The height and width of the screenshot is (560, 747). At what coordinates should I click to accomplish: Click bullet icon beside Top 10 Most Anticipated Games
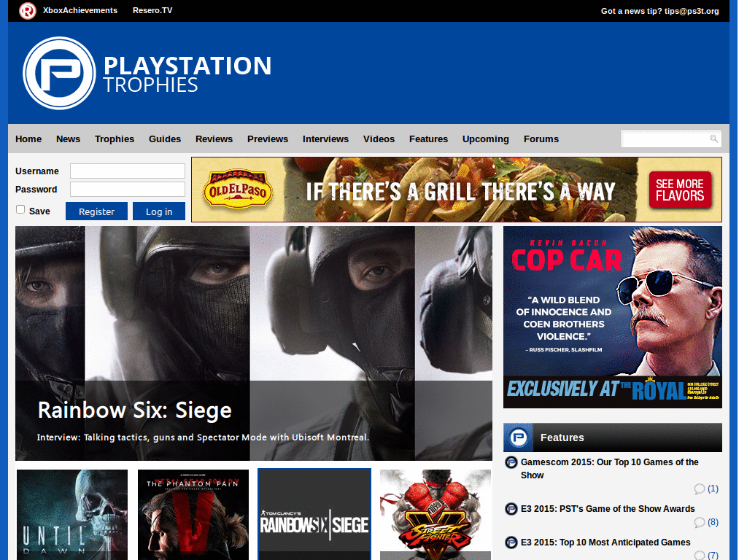click(511, 542)
